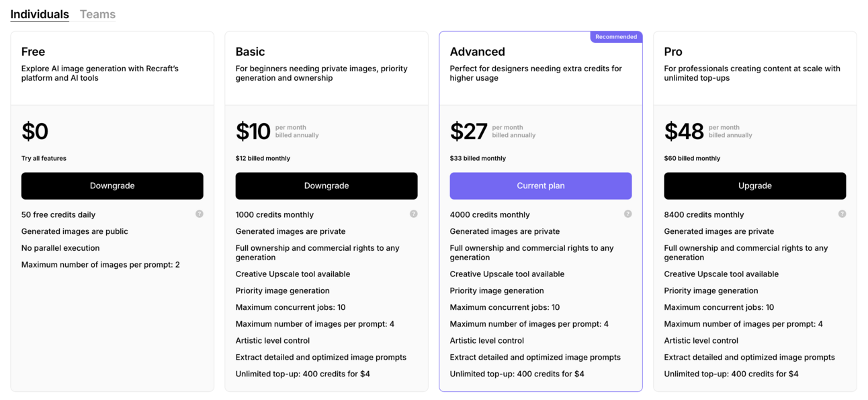Screen dimensions: 868x400
Task: Upgrade to the Pro plan
Action: 755,186
